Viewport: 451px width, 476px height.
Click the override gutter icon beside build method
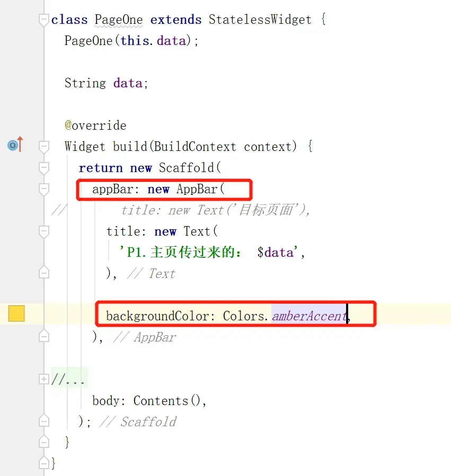click(x=15, y=145)
